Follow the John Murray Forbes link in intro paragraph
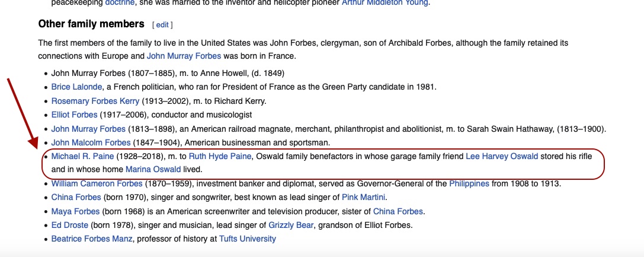This screenshot has height=257, width=644. (x=184, y=56)
